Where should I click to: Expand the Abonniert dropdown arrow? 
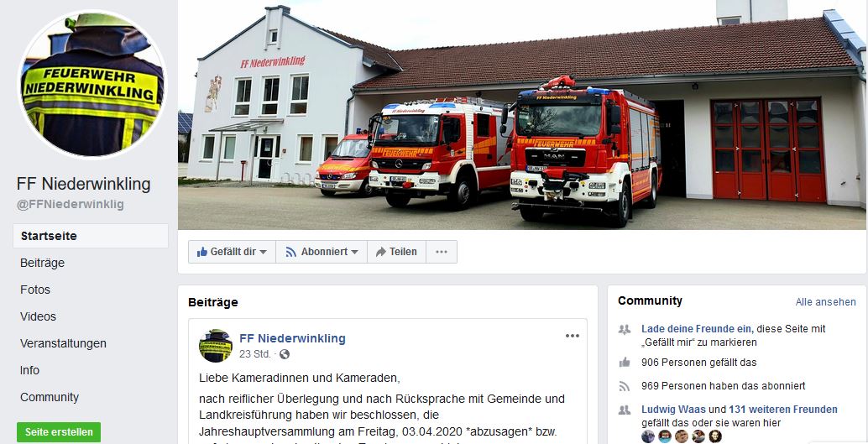point(354,252)
